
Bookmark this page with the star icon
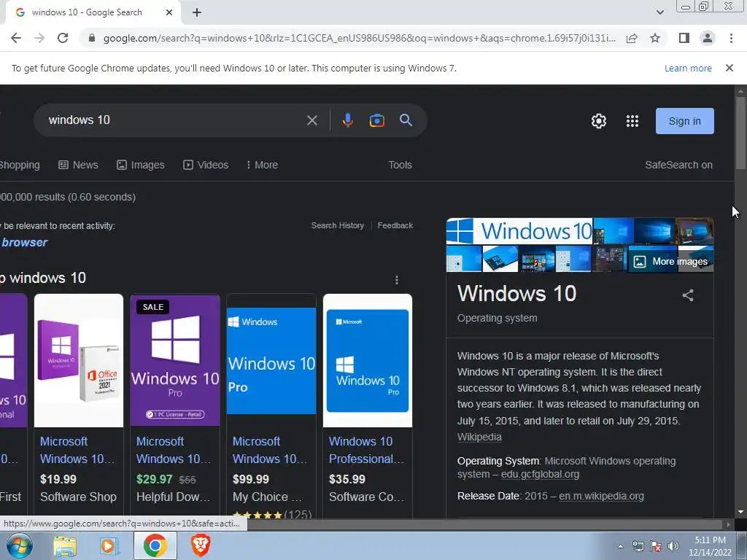tap(655, 38)
